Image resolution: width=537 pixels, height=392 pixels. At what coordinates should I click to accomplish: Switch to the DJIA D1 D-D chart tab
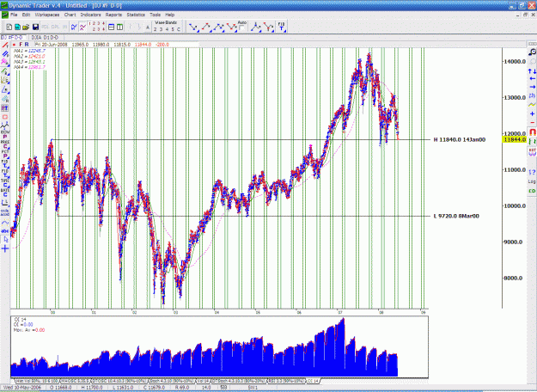point(45,37)
